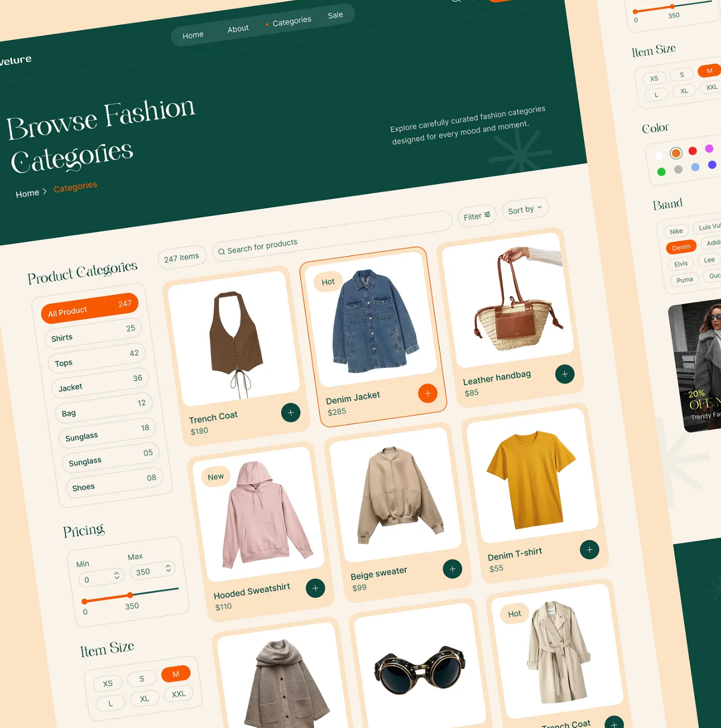Toggle Denim brand filter
721x728 pixels.
pyautogui.click(x=681, y=247)
